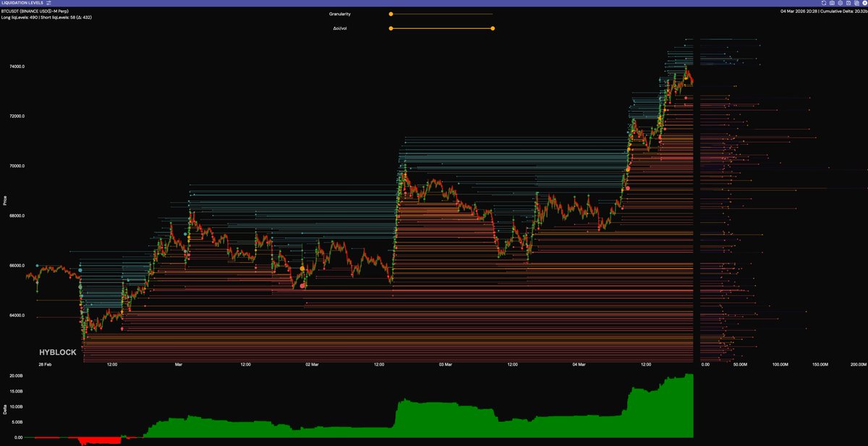Image resolution: width=868 pixels, height=446 pixels.
Task: Click the duplicate widget icon
Action: pyautogui.click(x=856, y=3)
